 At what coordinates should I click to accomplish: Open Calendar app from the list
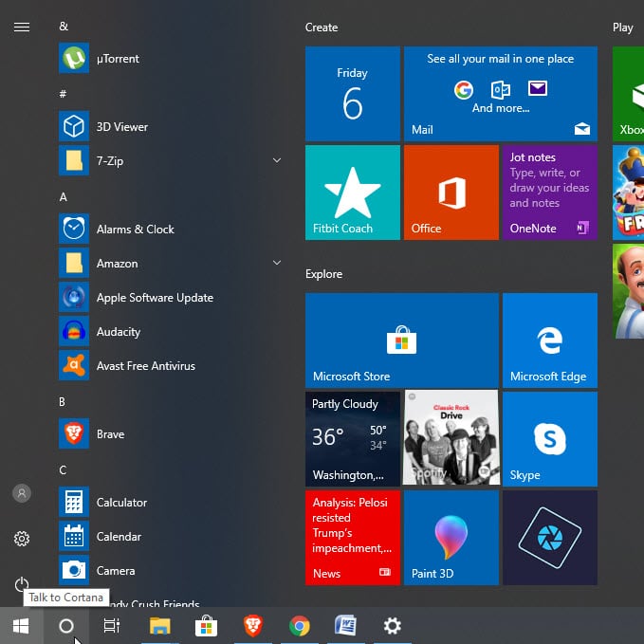[170, 537]
